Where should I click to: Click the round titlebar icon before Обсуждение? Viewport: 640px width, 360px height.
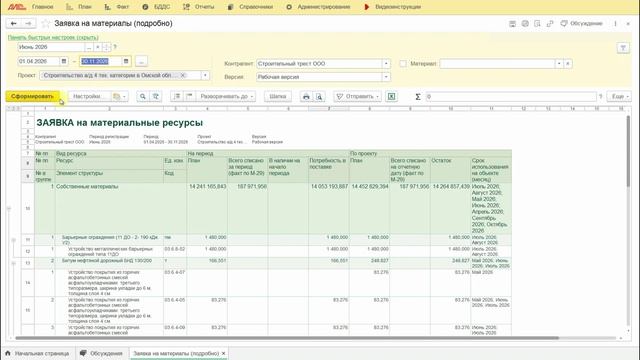click(525, 24)
